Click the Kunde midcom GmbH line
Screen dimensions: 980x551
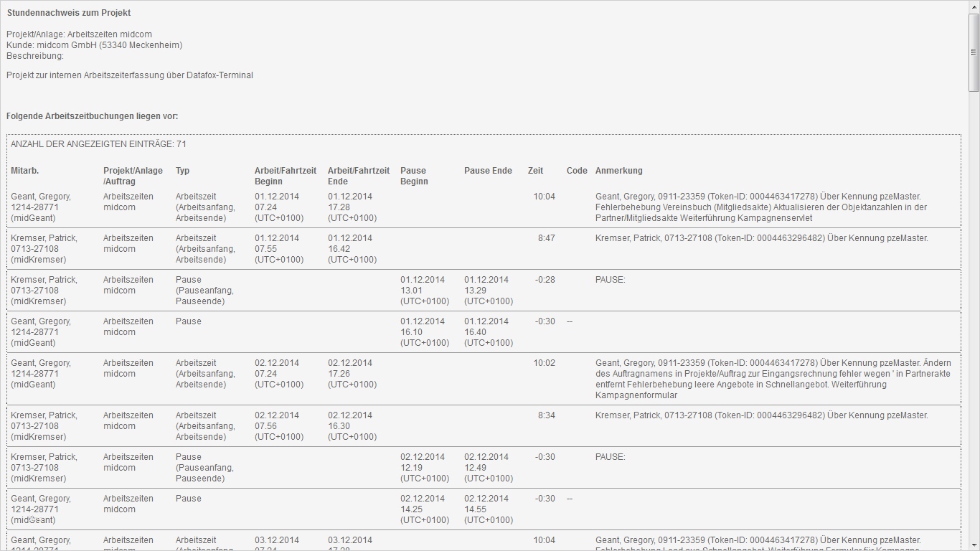pyautogui.click(x=94, y=45)
